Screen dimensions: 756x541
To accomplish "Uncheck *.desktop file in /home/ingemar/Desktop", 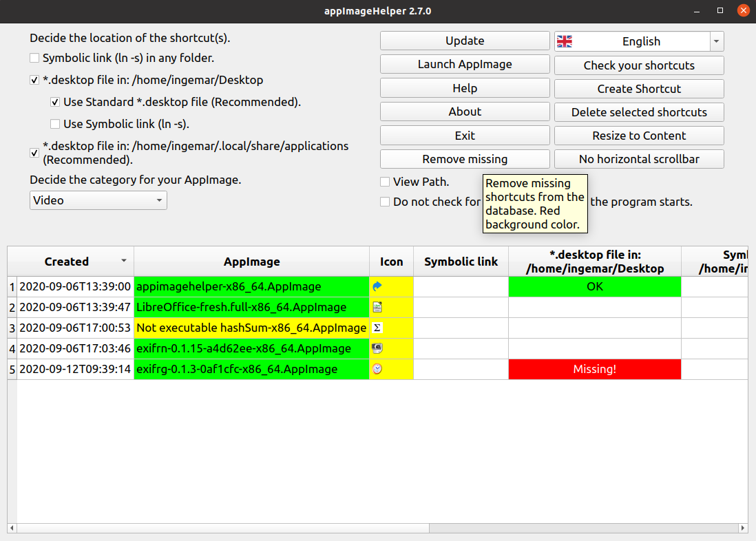I will pyautogui.click(x=34, y=80).
